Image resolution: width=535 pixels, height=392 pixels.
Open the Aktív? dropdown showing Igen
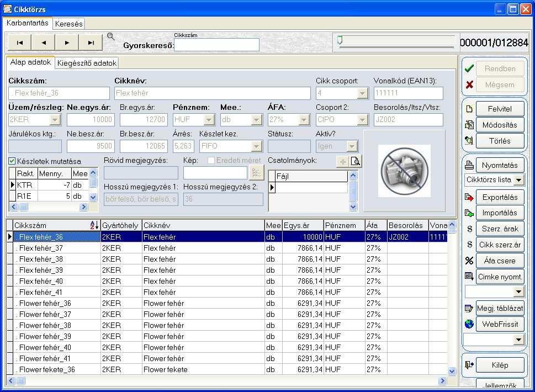[x=352, y=146]
